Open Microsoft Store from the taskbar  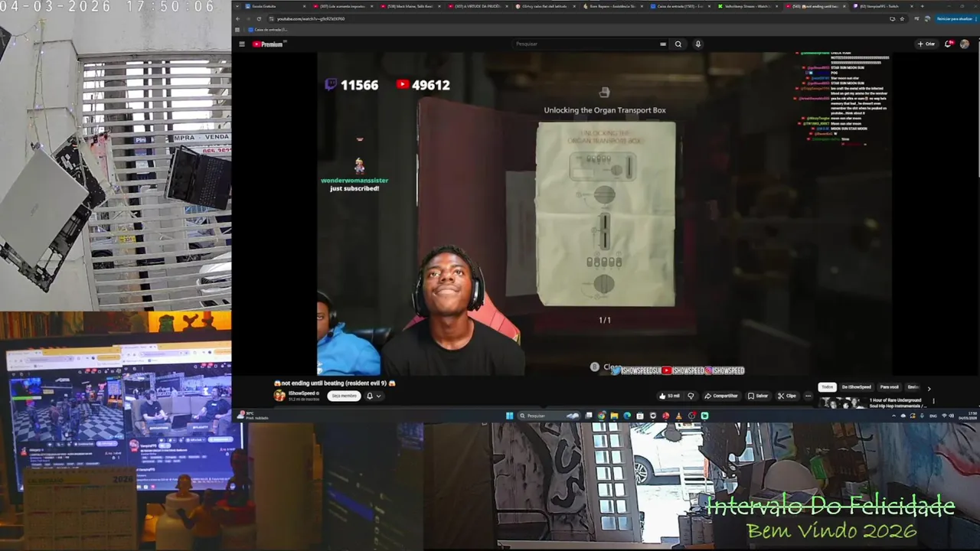(x=640, y=416)
